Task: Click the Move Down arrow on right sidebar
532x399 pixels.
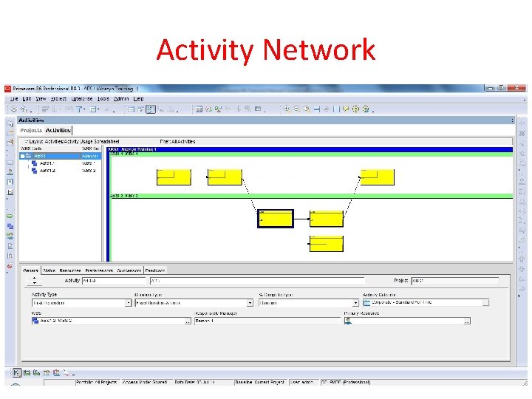Action: [x=522, y=269]
